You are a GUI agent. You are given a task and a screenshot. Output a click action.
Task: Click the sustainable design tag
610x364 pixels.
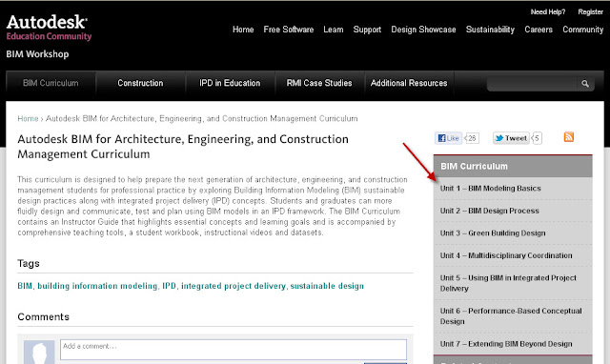[327, 286]
